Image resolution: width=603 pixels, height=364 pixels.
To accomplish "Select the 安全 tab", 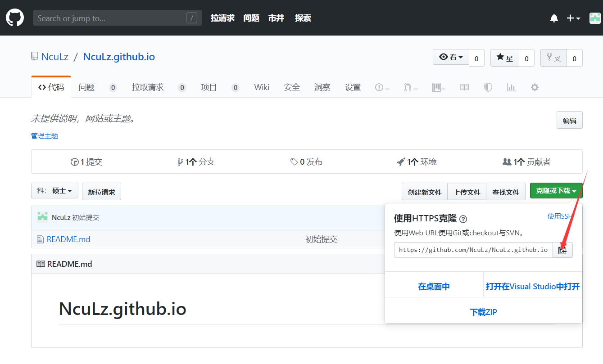I will click(292, 87).
